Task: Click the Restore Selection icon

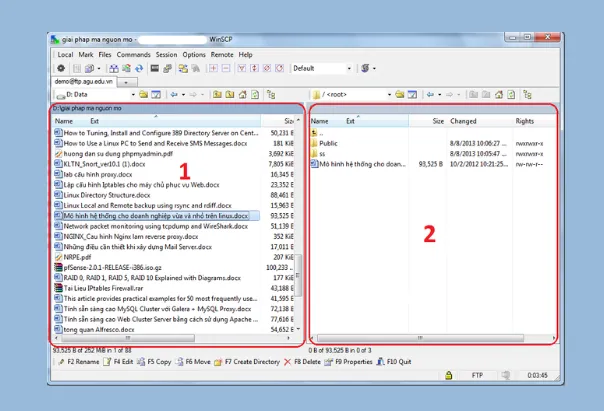Action: pyautogui.click(x=280, y=69)
